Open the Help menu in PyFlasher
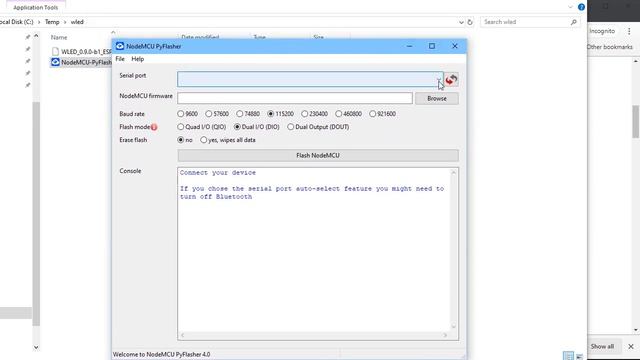The height and width of the screenshot is (360, 640). 138,59
